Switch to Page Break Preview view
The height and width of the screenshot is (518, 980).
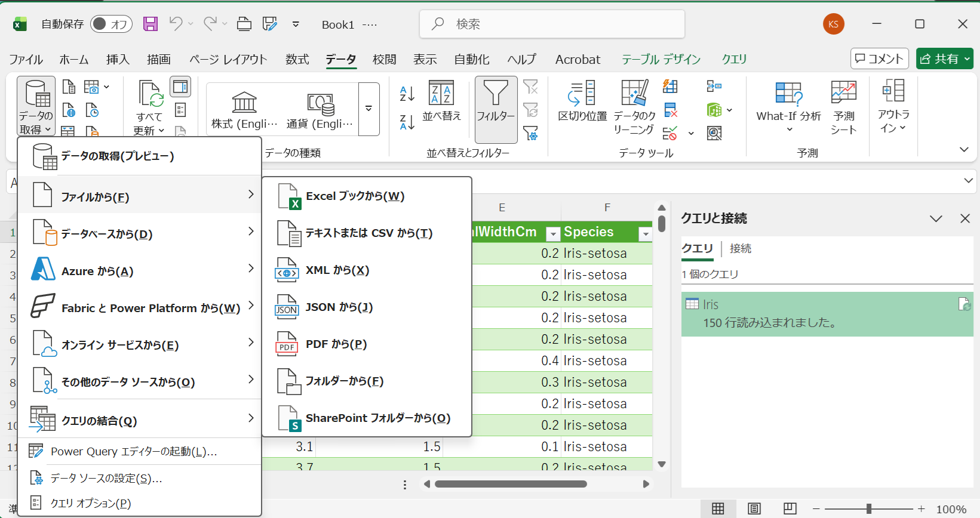(789, 508)
